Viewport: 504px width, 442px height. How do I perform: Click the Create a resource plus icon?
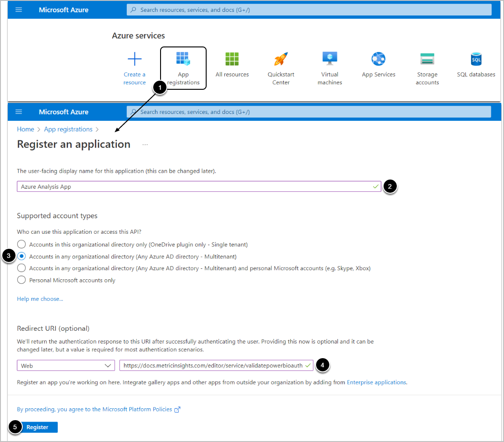pos(135,59)
